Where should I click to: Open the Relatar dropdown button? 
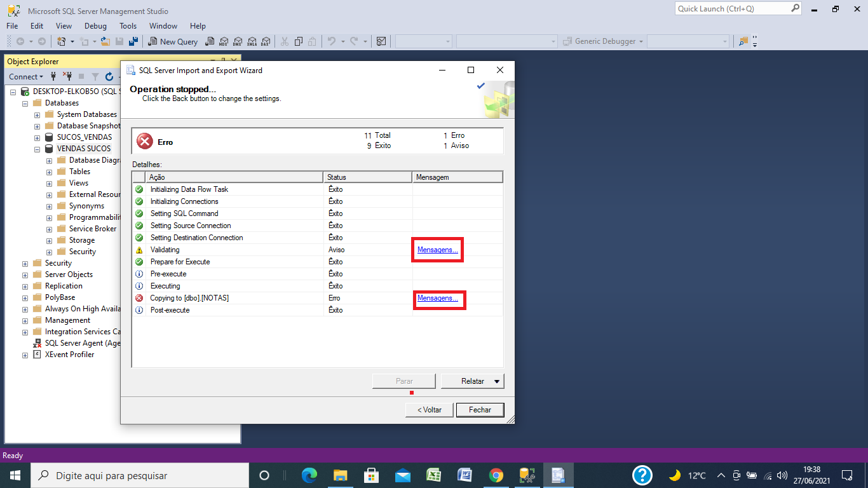tap(473, 381)
